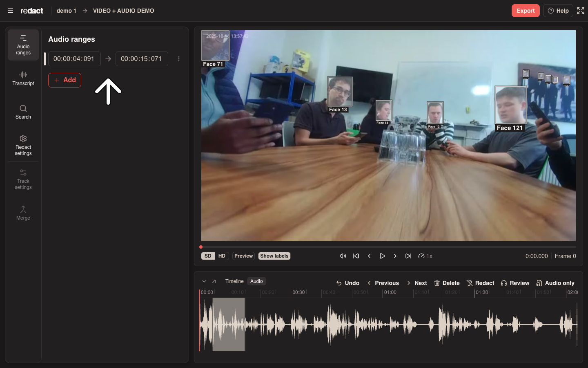Switch to the Timeline tab
This screenshot has height=368, width=588.
234,281
